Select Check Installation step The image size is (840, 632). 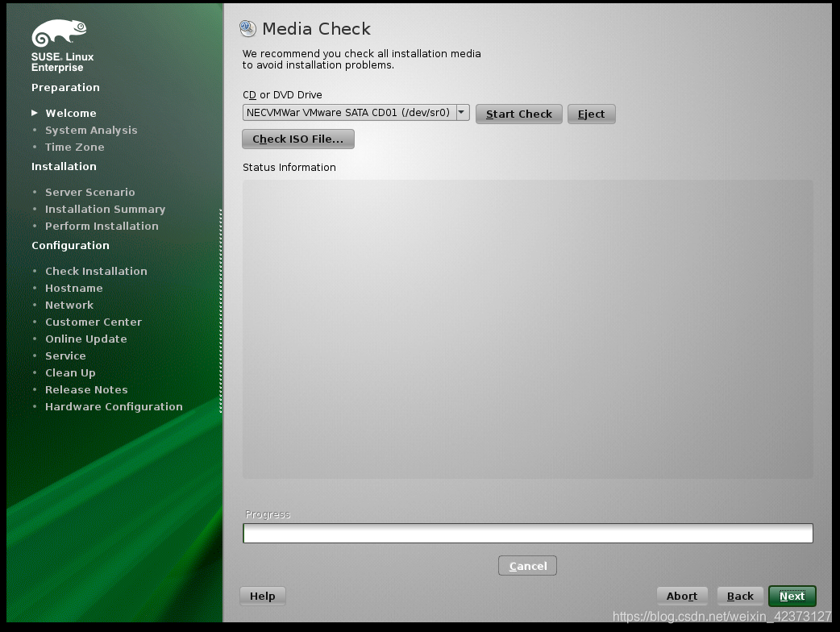pyautogui.click(x=96, y=271)
